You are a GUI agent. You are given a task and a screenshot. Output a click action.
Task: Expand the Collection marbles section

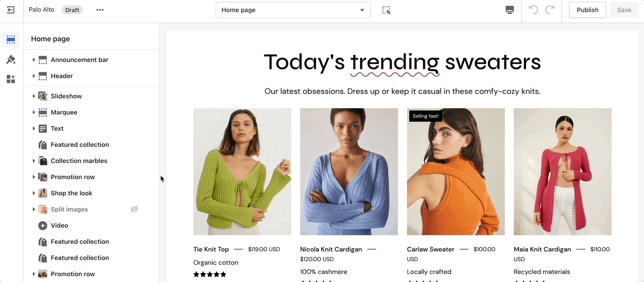click(x=34, y=161)
